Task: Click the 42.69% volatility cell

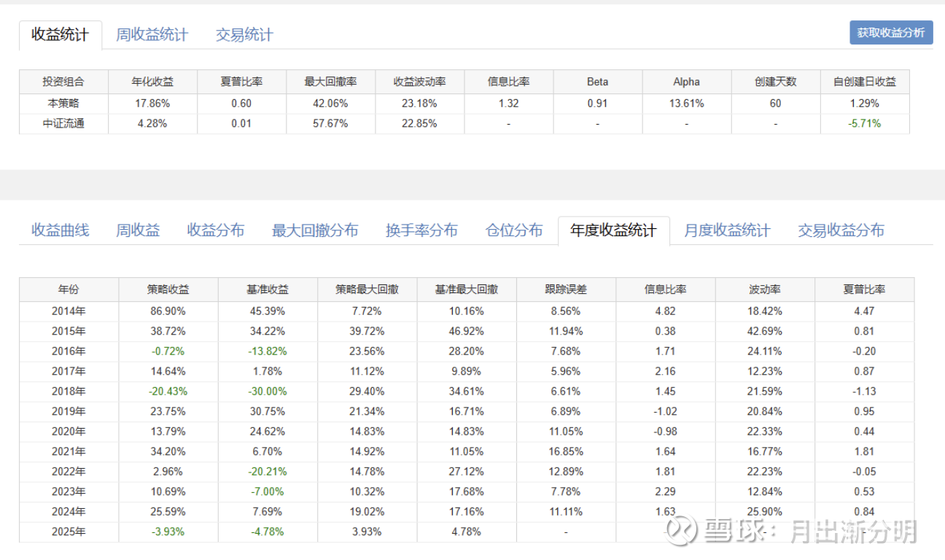Action: tap(765, 331)
